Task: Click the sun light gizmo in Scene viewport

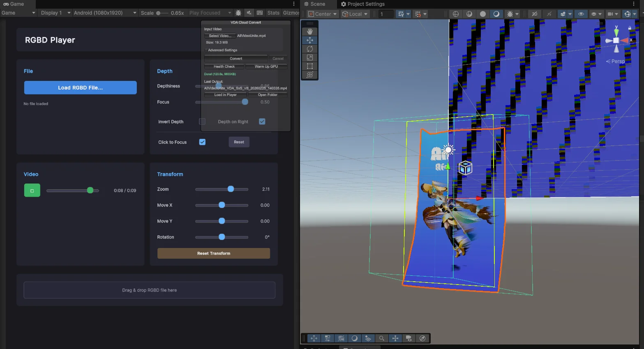Action: click(x=448, y=149)
